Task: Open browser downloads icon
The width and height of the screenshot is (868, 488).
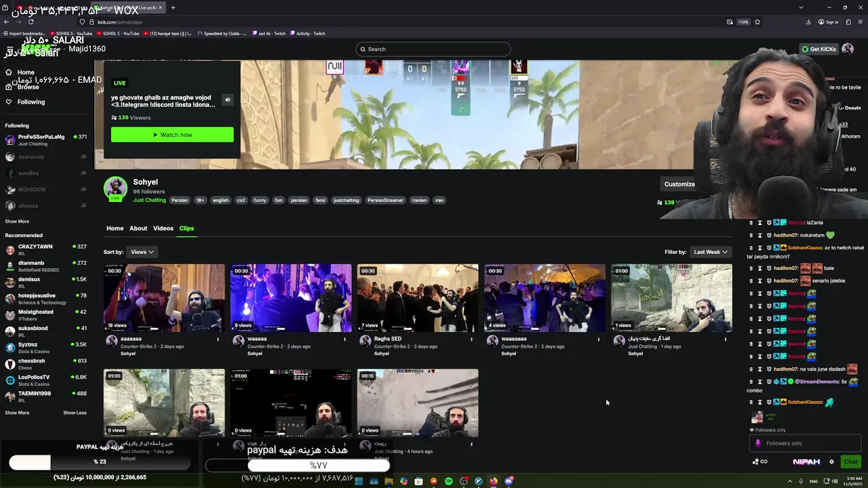Action: 808,22
